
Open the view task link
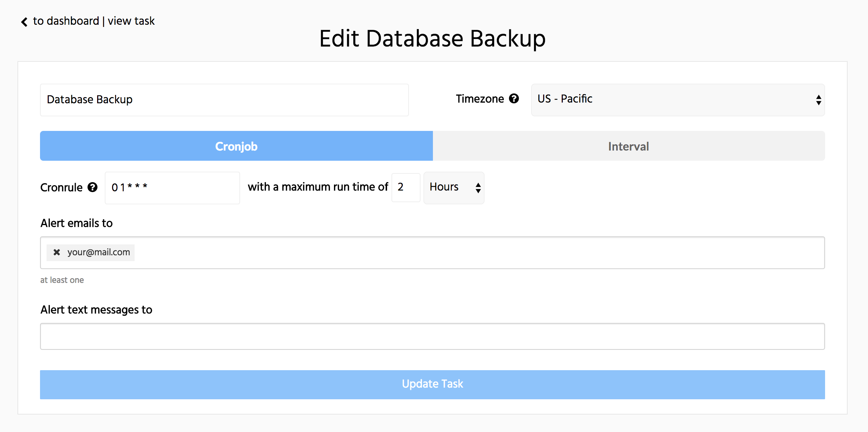[x=131, y=21]
